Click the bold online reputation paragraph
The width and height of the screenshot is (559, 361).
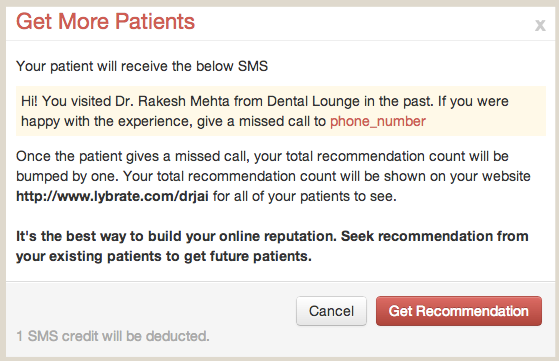272,246
